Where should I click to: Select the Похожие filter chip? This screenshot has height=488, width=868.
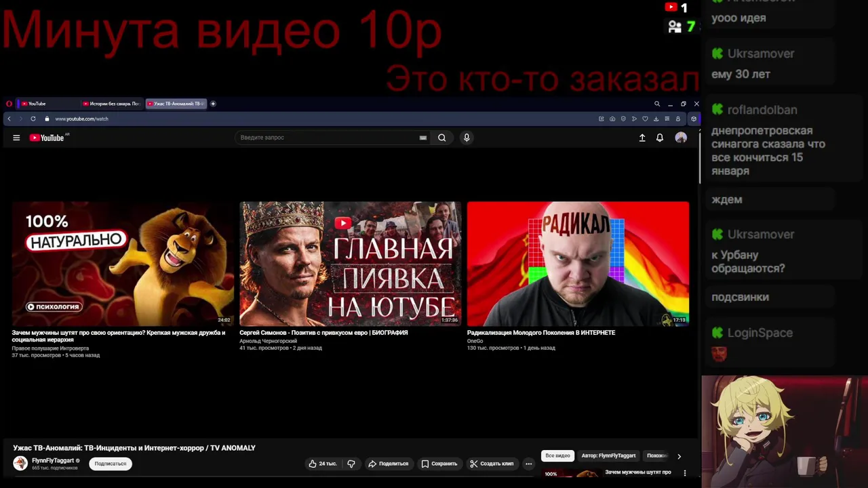pyautogui.click(x=656, y=455)
